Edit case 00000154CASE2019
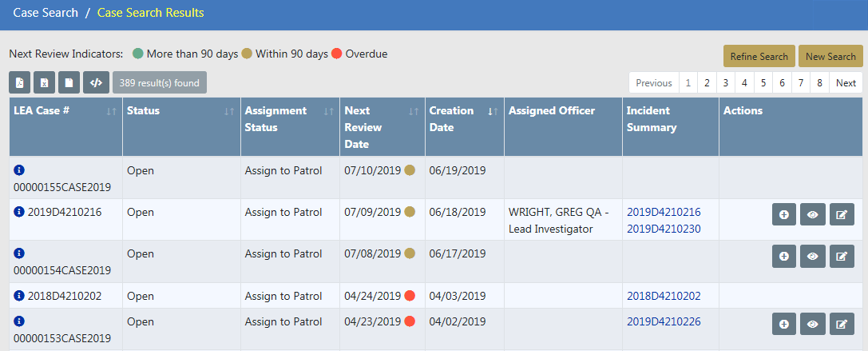 (842, 256)
